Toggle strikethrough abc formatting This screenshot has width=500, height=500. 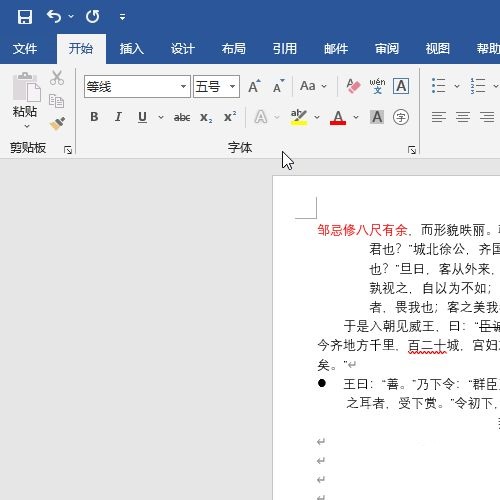182,117
